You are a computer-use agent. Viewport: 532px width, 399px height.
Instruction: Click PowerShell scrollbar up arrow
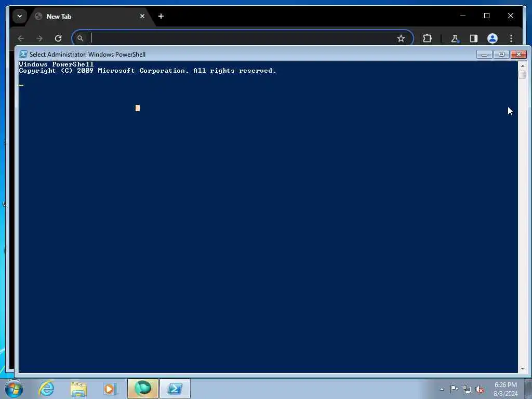point(523,66)
